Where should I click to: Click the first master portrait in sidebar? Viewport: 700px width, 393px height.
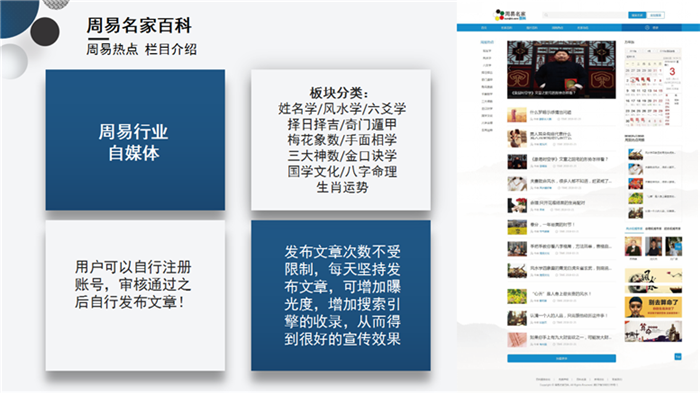tap(633, 247)
